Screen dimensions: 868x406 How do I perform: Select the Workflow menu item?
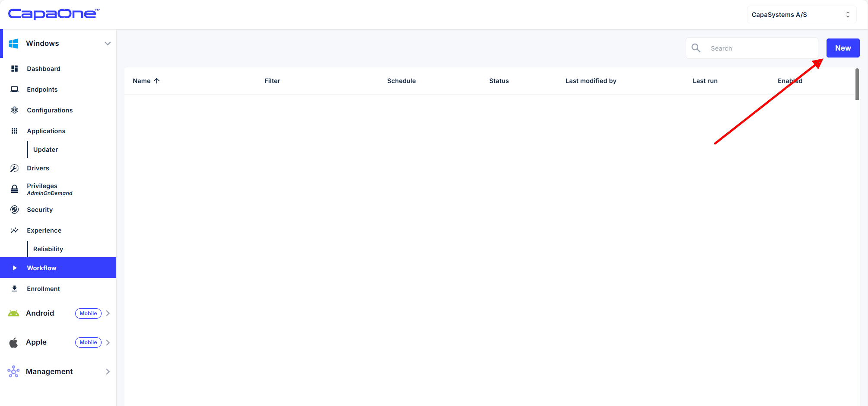(x=58, y=268)
